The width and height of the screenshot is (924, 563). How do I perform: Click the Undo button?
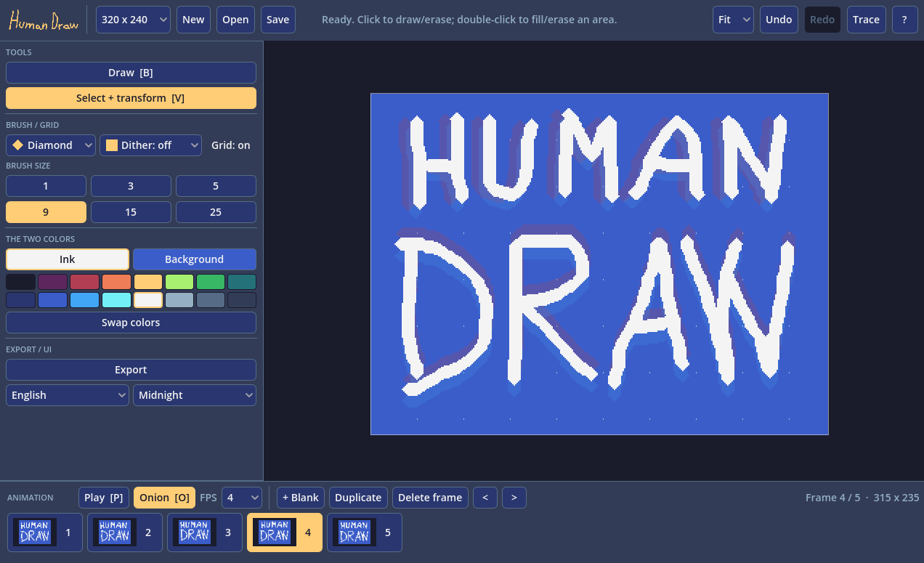click(779, 20)
